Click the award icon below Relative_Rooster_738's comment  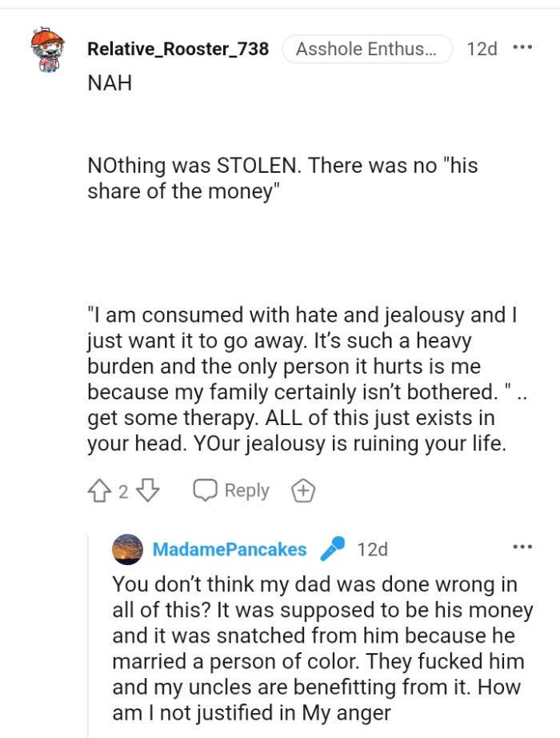tap(303, 489)
